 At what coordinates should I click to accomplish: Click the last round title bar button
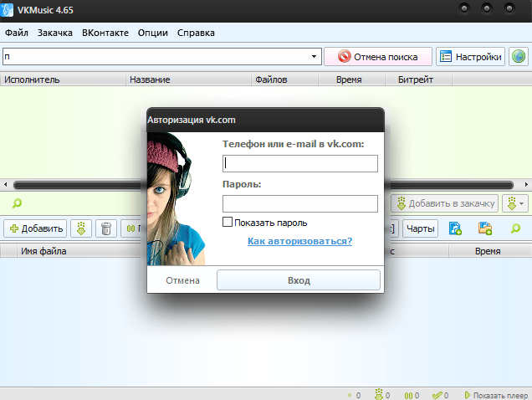(x=509, y=8)
